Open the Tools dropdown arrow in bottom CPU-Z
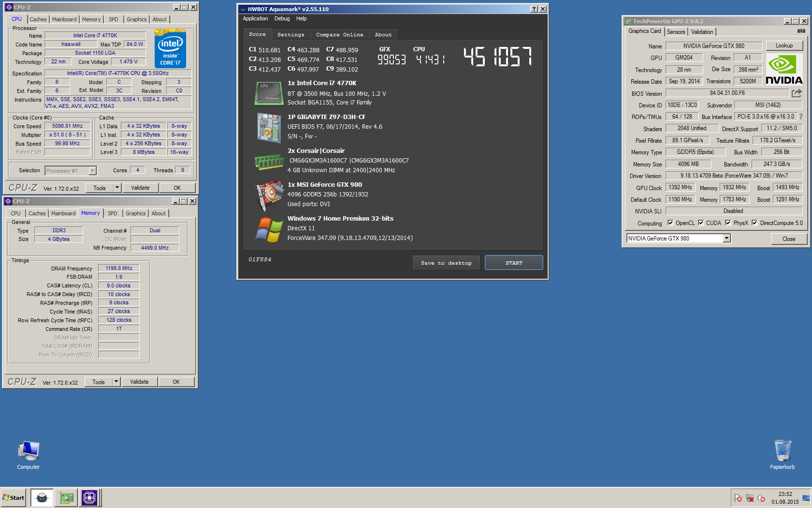This screenshot has width=812, height=508. click(x=116, y=382)
